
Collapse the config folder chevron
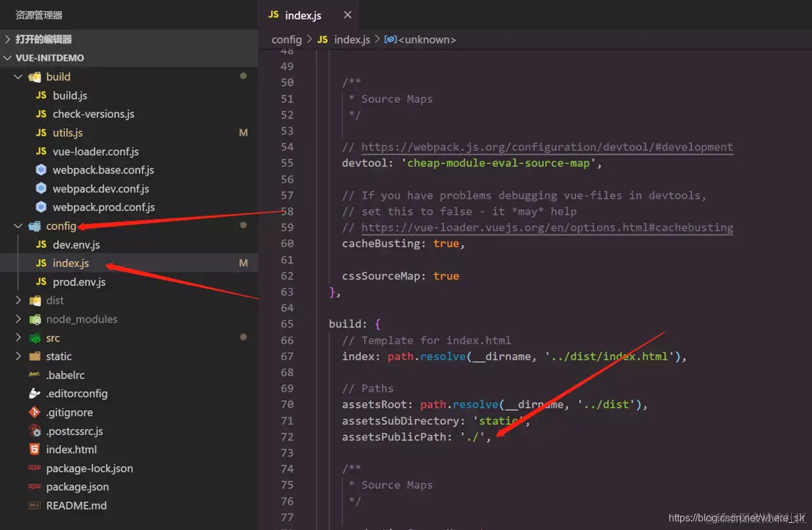point(18,226)
